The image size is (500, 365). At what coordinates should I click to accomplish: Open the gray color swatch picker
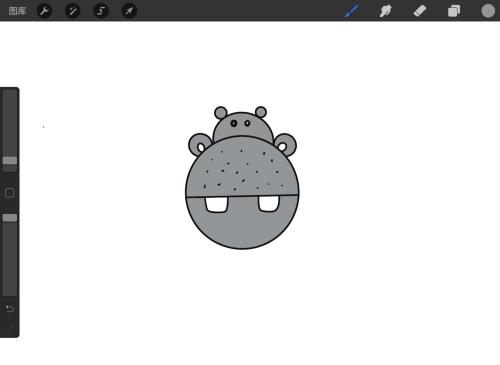pos(488,11)
